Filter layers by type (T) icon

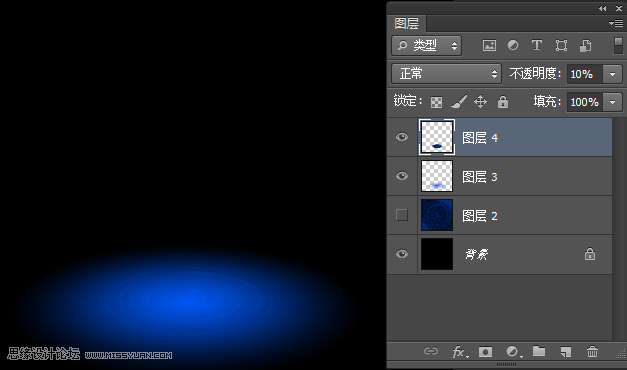(x=537, y=45)
